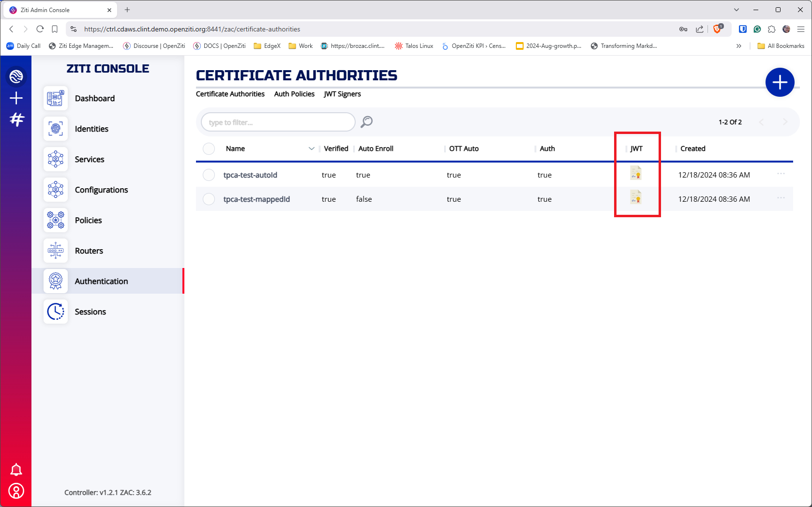Open the tpca-test-autoId certificate authority
This screenshot has width=812, height=507.
pyautogui.click(x=250, y=175)
